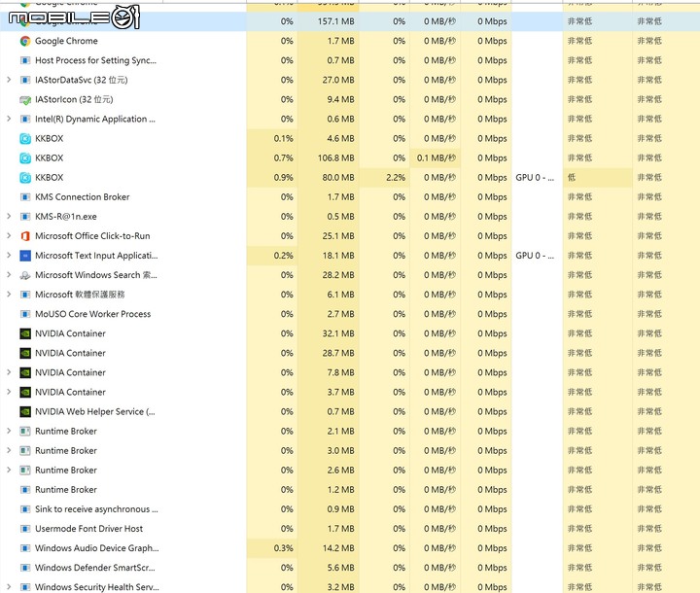The width and height of the screenshot is (700, 593).
Task: Click the Sink to receive asynchronous icon
Action: [x=25, y=509]
